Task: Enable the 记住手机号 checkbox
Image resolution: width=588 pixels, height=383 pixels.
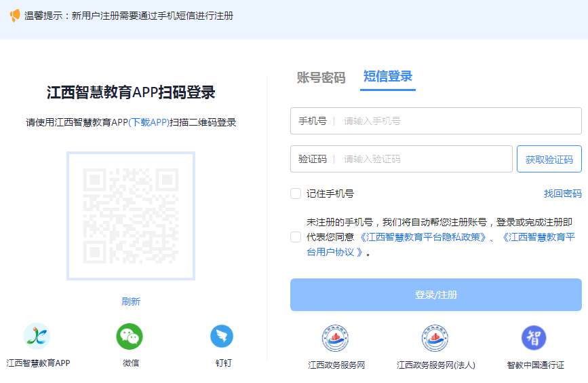Action: (x=296, y=194)
